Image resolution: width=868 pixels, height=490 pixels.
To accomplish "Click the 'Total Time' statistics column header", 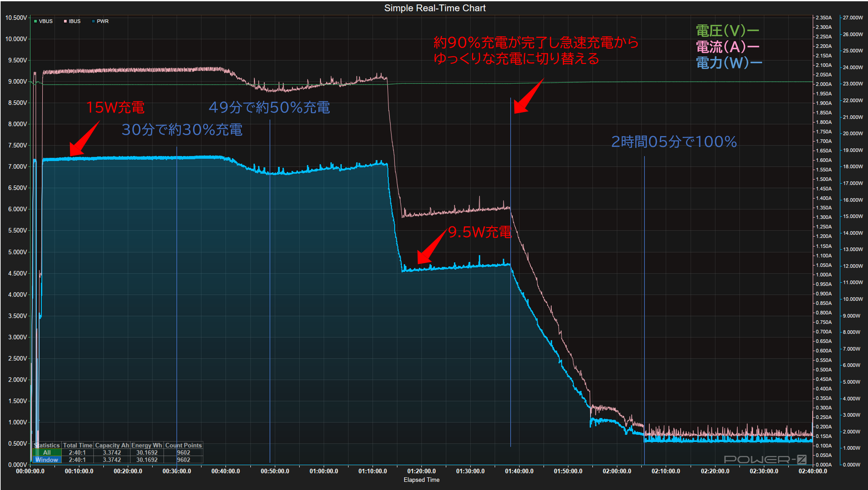I will [x=78, y=445].
